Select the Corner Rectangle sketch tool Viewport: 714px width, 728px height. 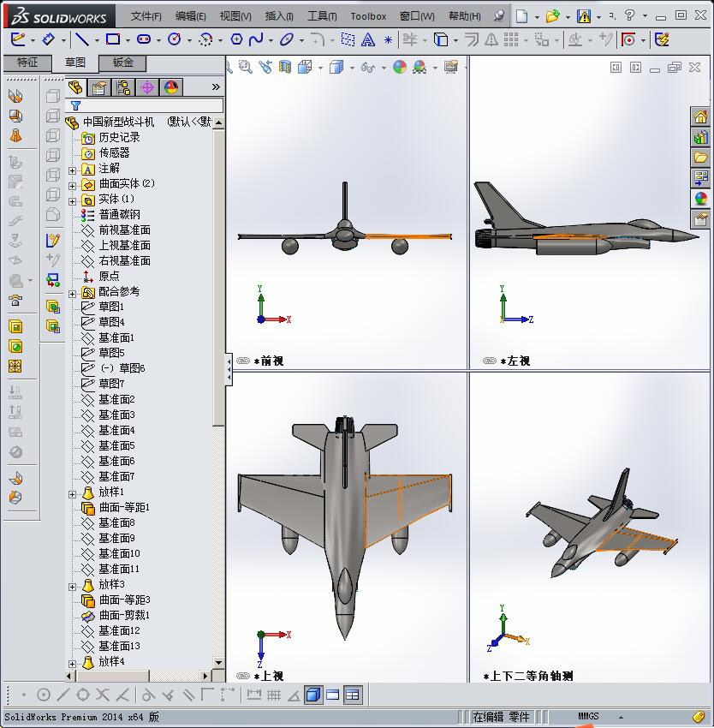113,40
